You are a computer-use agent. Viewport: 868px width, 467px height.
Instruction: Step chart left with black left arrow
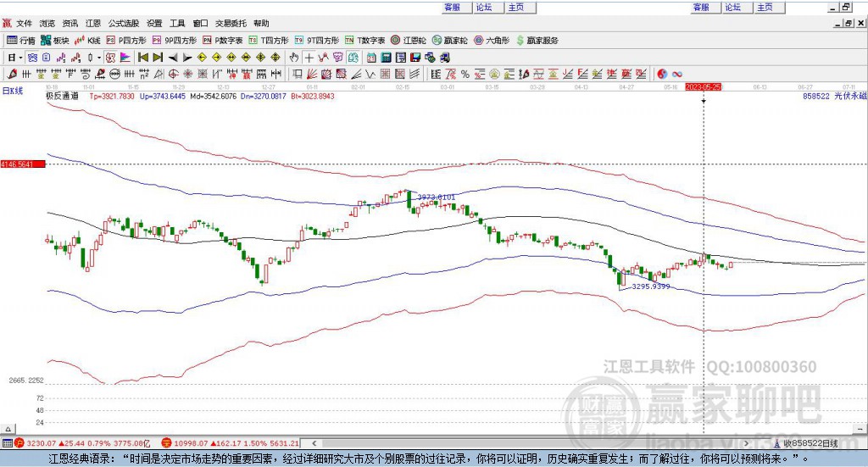pos(173,58)
